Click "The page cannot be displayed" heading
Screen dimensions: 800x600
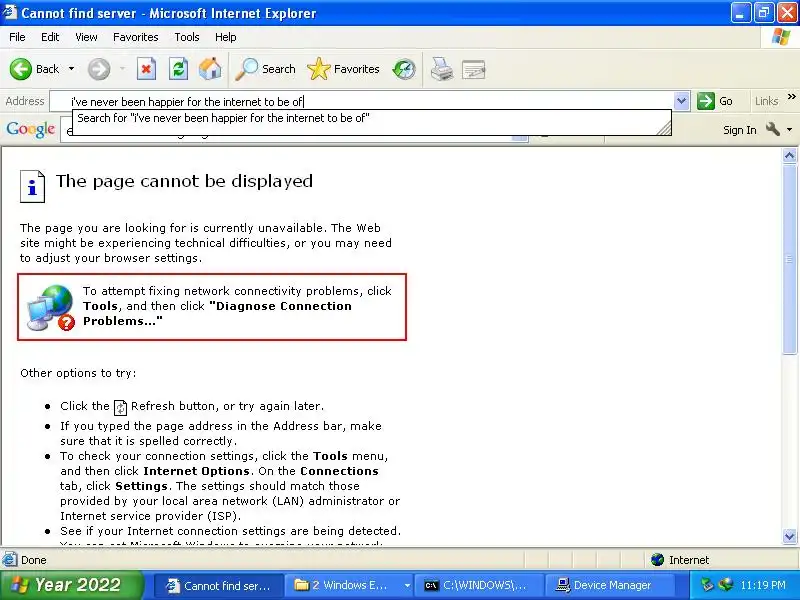pos(184,181)
